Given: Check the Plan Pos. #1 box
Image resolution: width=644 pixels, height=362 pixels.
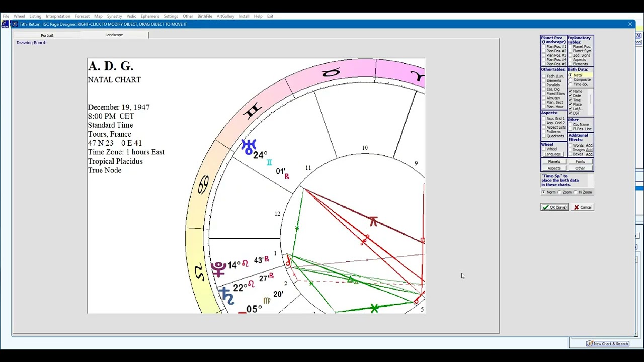Looking at the screenshot, I should (x=544, y=47).
